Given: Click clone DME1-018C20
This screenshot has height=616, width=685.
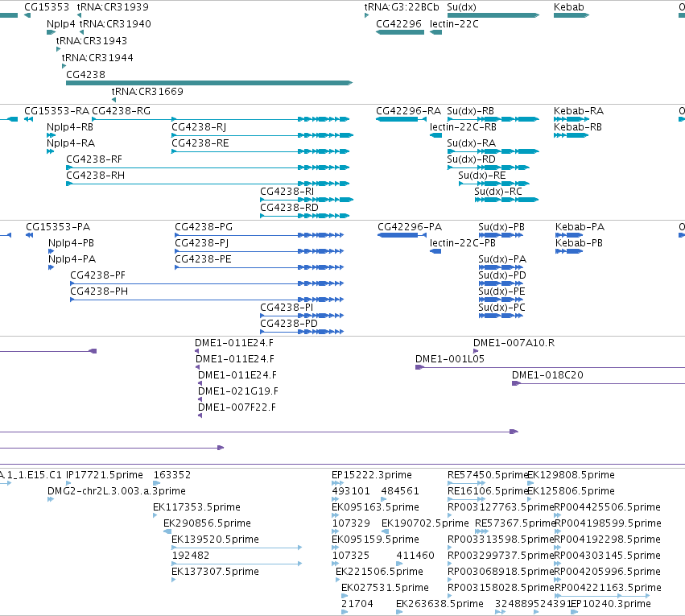Looking at the screenshot, I should [547, 375].
